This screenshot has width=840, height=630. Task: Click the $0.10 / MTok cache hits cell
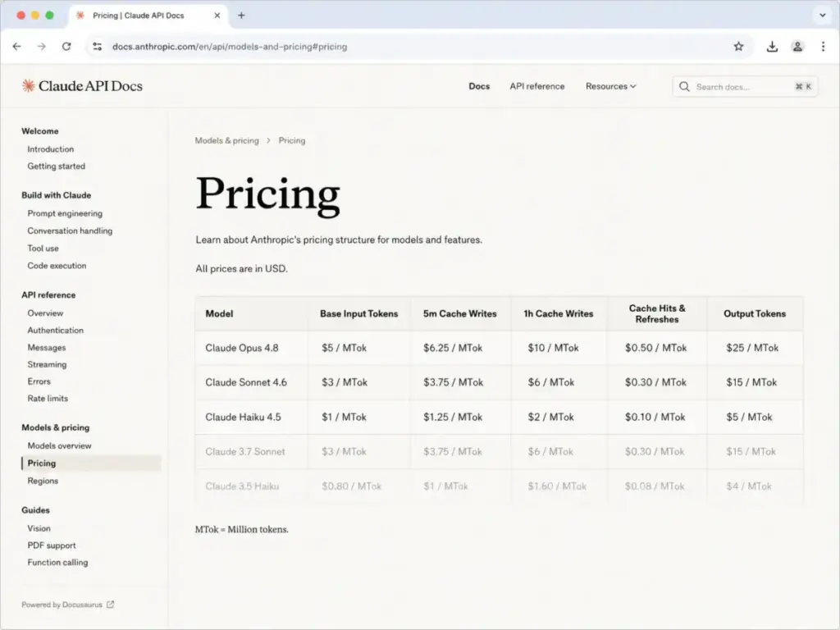[655, 418]
